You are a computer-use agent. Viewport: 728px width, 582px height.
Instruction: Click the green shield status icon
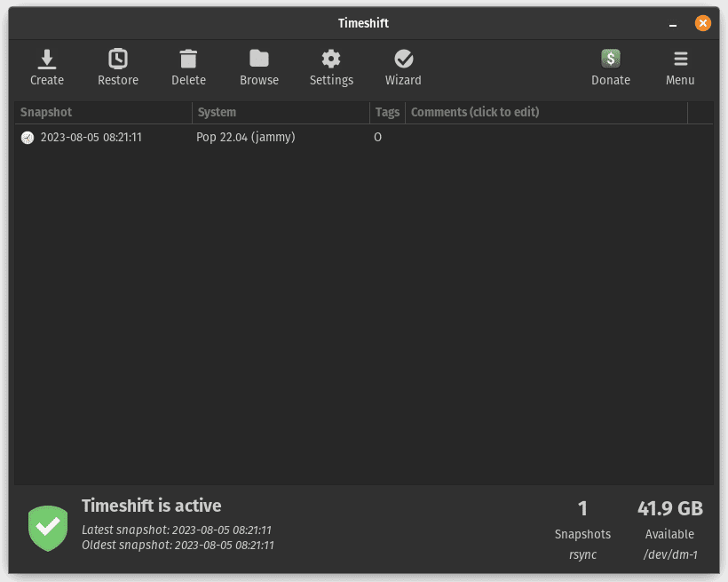tap(48, 528)
